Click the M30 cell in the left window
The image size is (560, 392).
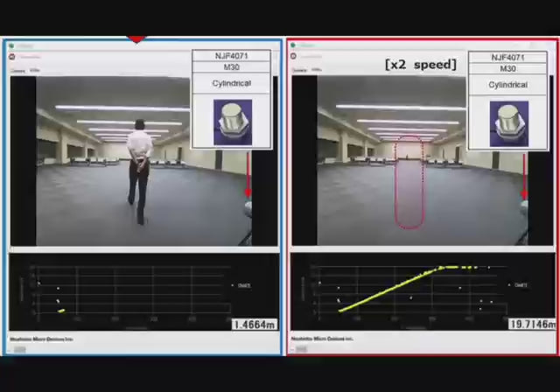pyautogui.click(x=231, y=67)
